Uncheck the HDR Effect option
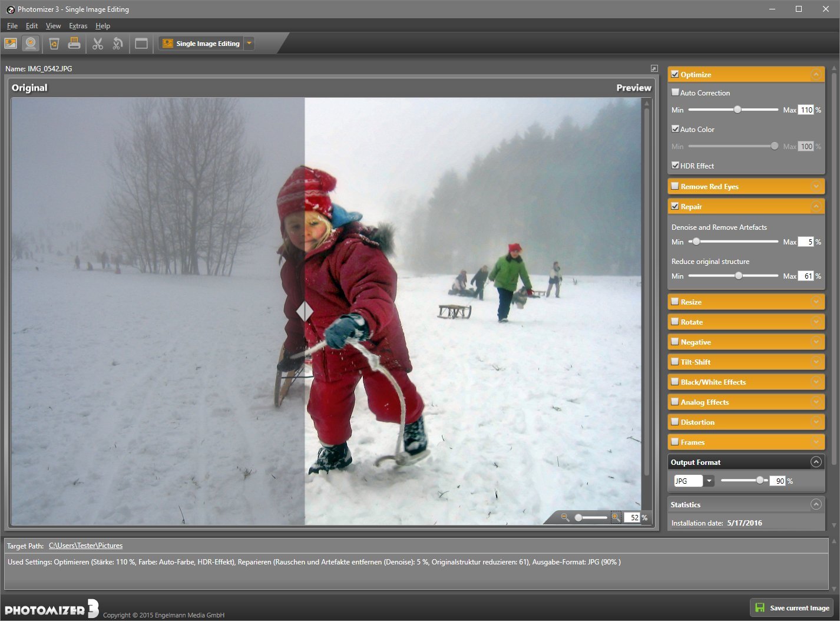 (x=675, y=166)
